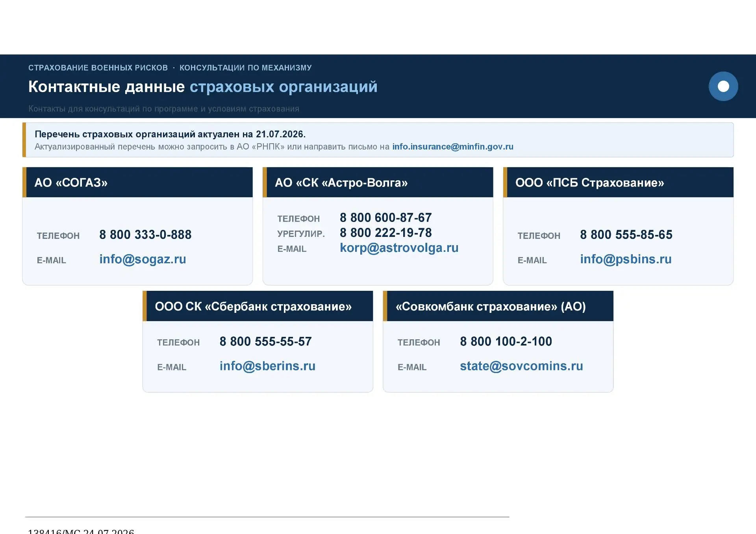Click the title 'Контактные данные страховых организаций'
The width and height of the screenshot is (756, 534).
(x=203, y=87)
